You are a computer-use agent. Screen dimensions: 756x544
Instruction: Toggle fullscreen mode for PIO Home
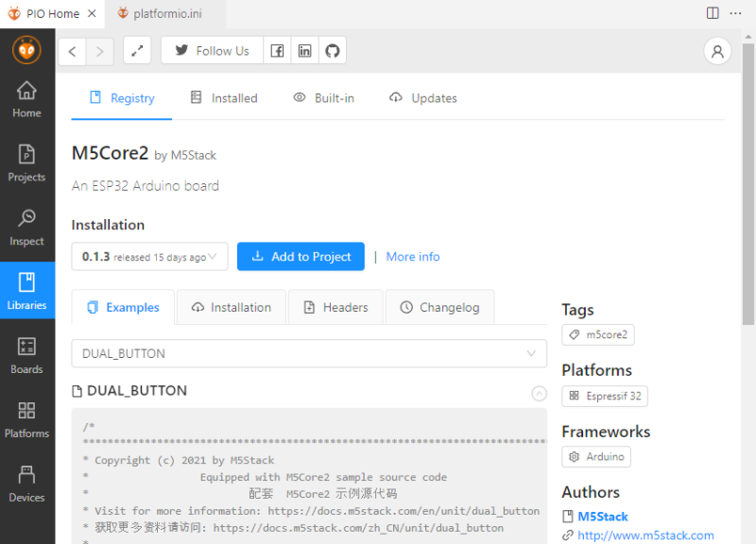tap(137, 50)
